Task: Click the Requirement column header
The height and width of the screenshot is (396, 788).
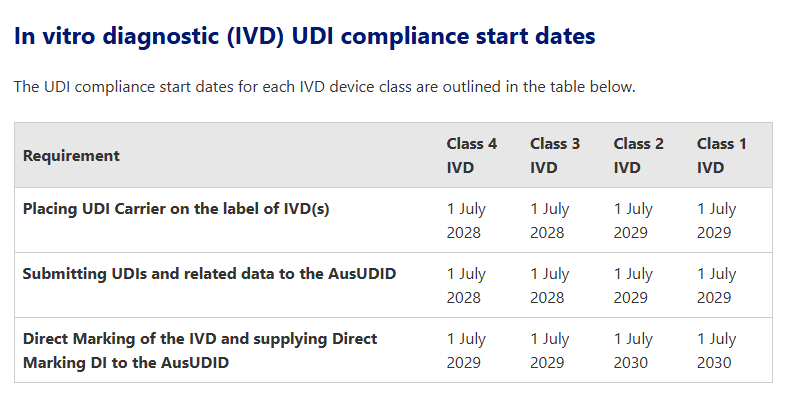Action: pyautogui.click(x=71, y=156)
